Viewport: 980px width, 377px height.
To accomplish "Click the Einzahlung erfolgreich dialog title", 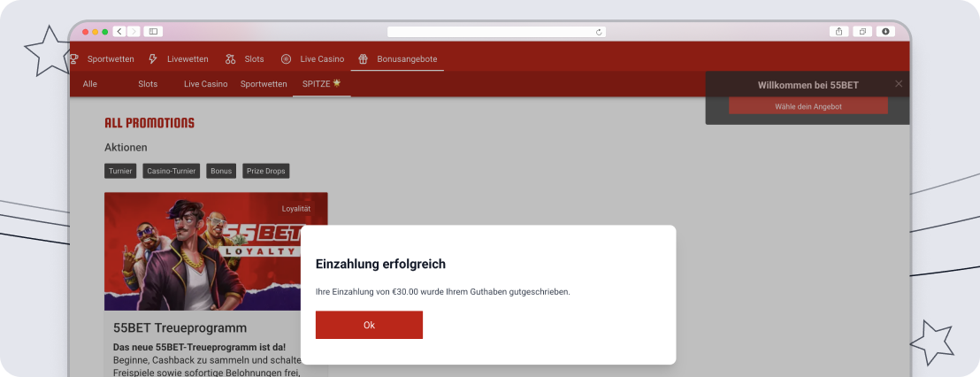I will pyautogui.click(x=380, y=265).
